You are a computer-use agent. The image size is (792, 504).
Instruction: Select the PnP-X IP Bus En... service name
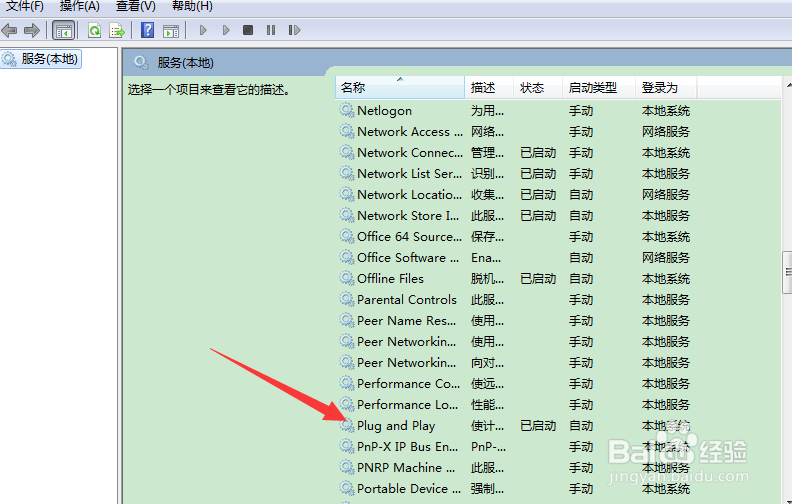click(x=408, y=446)
